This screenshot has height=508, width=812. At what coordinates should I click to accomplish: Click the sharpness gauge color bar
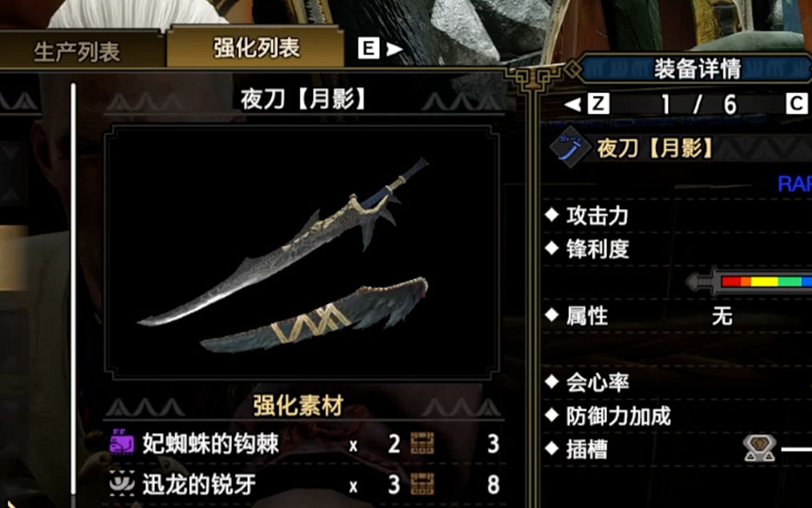[x=766, y=281]
